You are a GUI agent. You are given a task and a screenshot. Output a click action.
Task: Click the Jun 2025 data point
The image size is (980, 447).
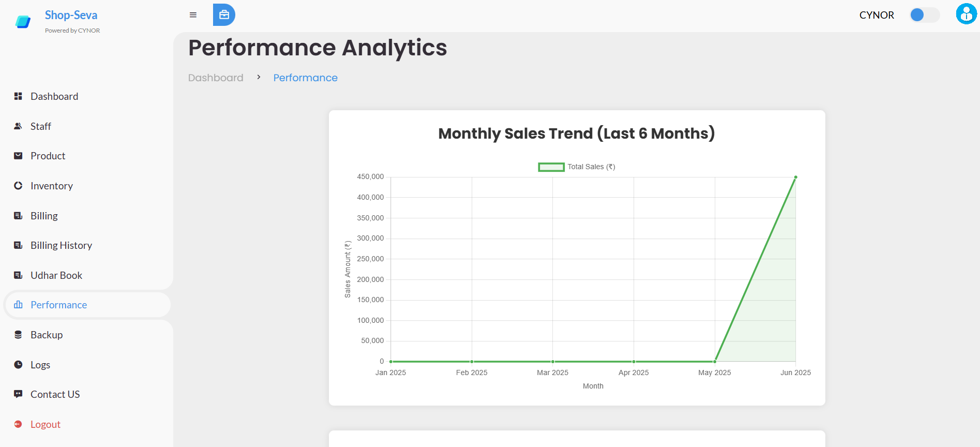tap(795, 177)
